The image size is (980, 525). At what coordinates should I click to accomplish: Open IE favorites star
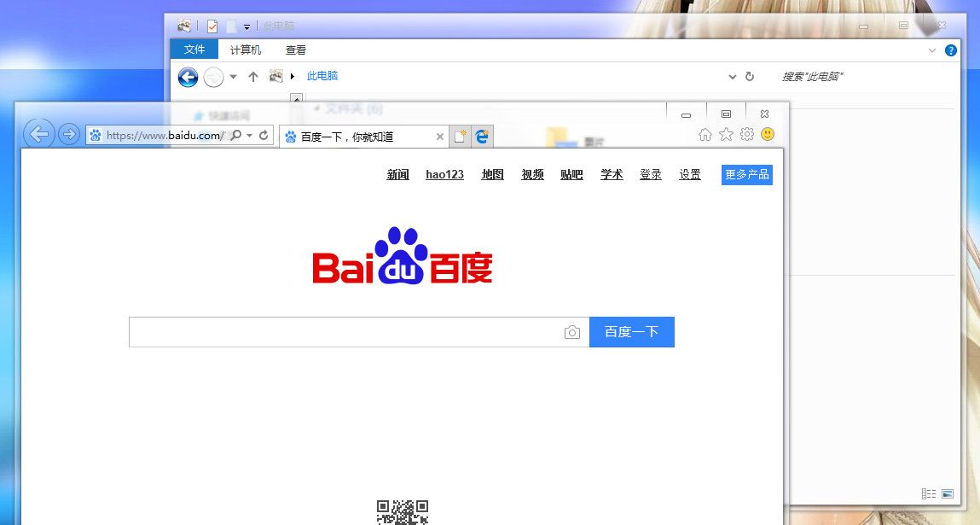tap(726, 135)
